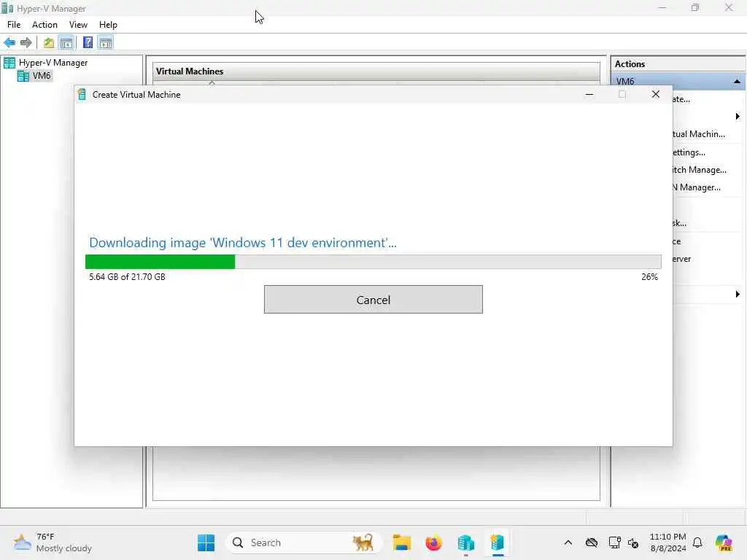
Task: Expand the lower submenu arrow in Actions pane
Action: (738, 295)
